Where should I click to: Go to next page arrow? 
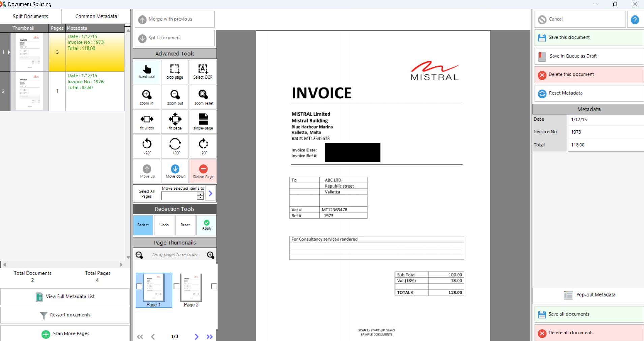[x=197, y=337]
